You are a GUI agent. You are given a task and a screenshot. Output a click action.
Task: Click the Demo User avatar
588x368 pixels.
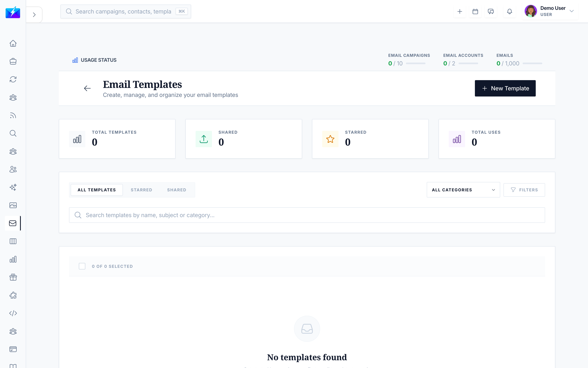click(x=531, y=11)
